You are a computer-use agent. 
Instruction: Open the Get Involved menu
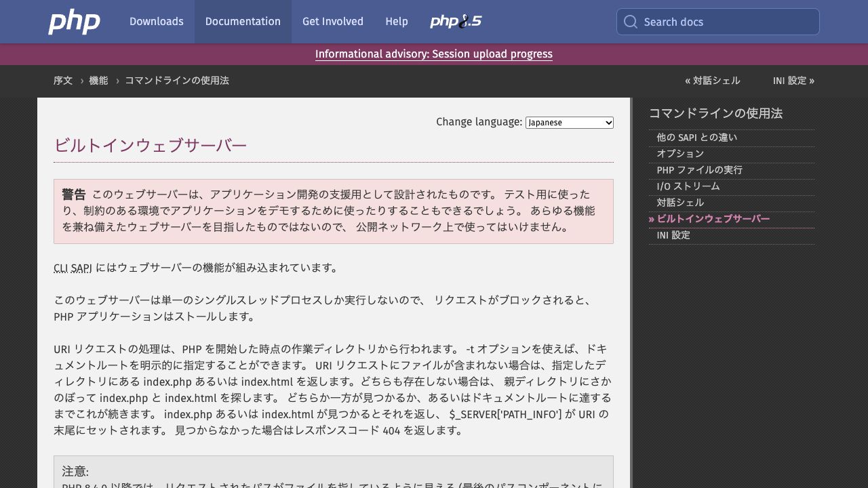[333, 22]
